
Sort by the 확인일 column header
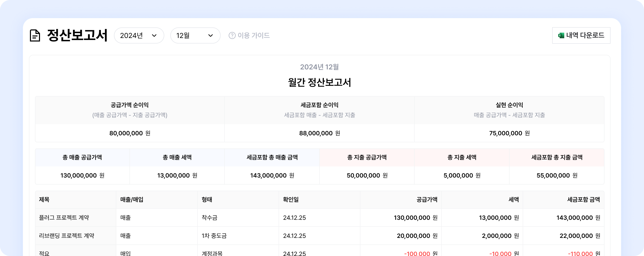[x=291, y=199]
